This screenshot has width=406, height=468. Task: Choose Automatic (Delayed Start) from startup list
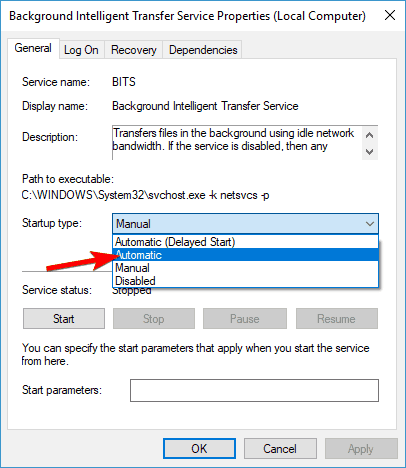(245, 242)
